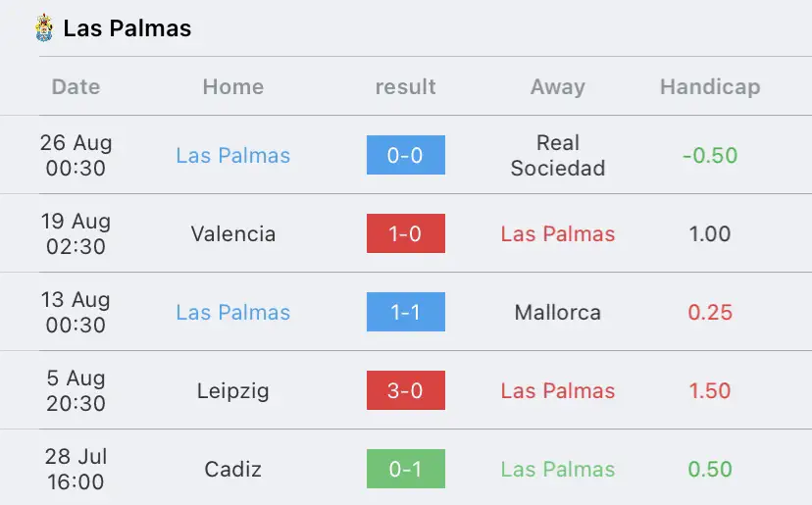The width and height of the screenshot is (812, 505).
Task: Select the Date column header
Action: click(x=76, y=86)
